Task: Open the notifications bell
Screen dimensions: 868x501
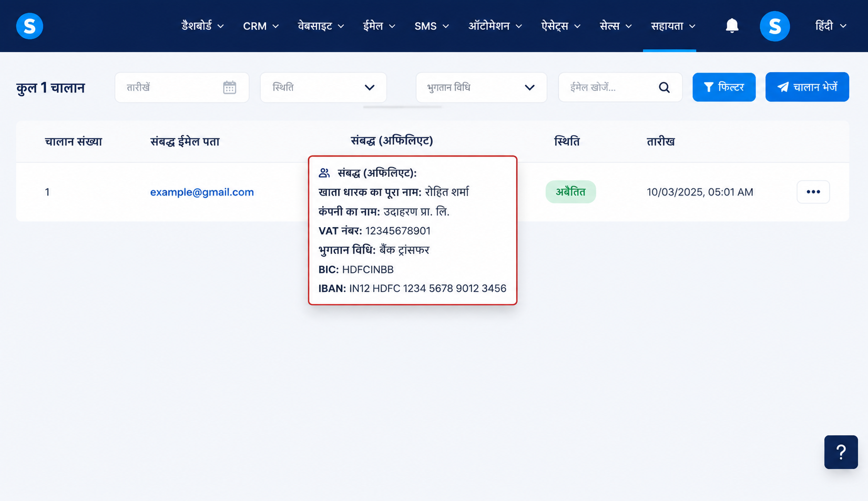Action: coord(732,26)
